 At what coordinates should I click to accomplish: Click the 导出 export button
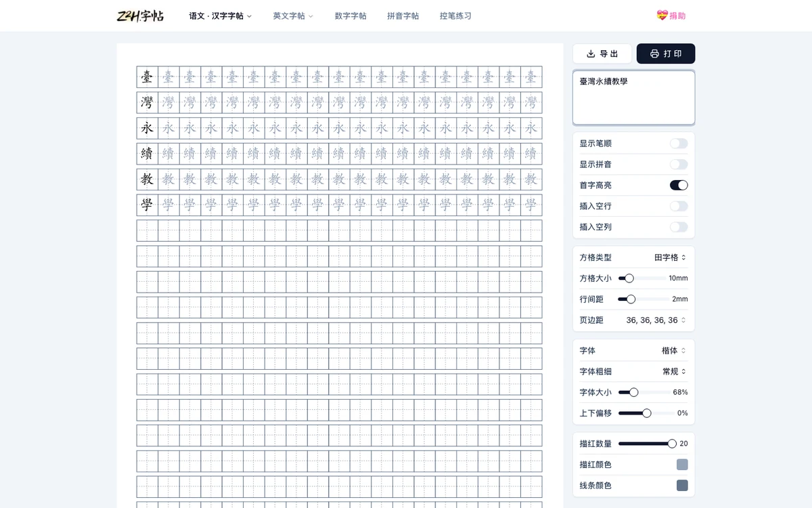click(x=602, y=54)
